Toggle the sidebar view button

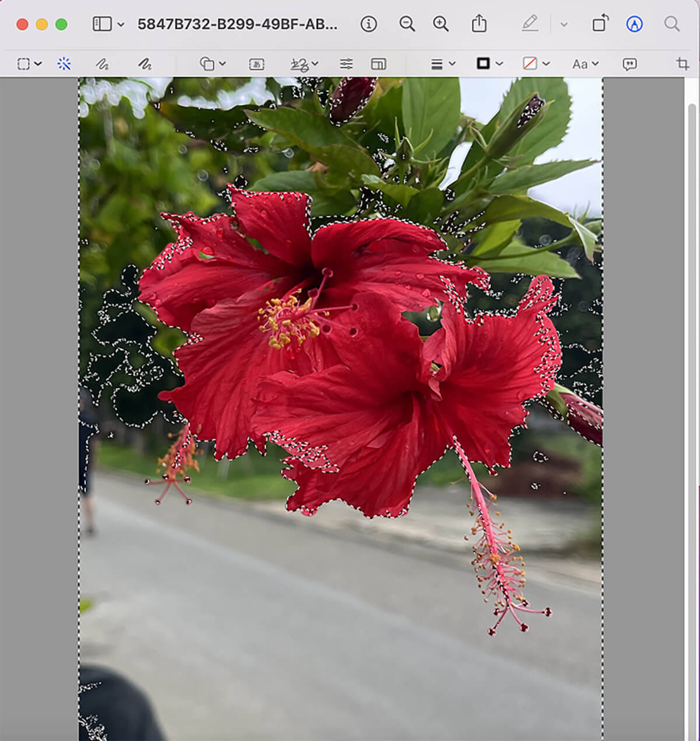102,24
